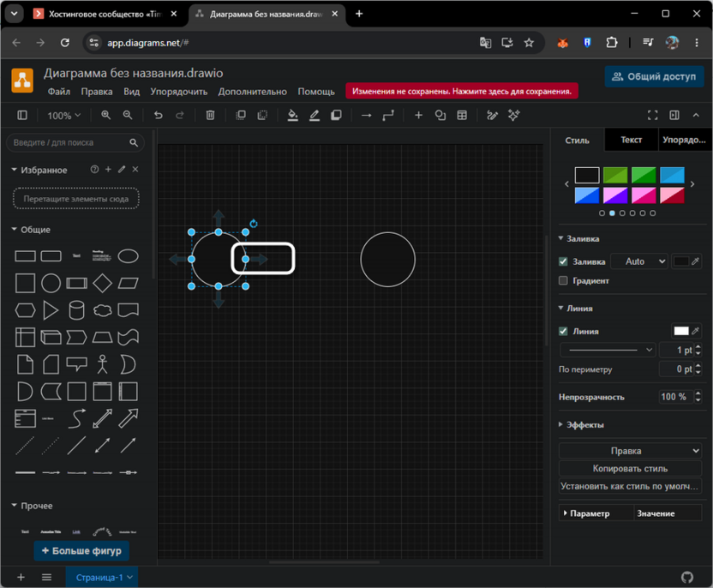Open fill color bucket tool
The height and width of the screenshot is (588, 713).
click(x=293, y=115)
